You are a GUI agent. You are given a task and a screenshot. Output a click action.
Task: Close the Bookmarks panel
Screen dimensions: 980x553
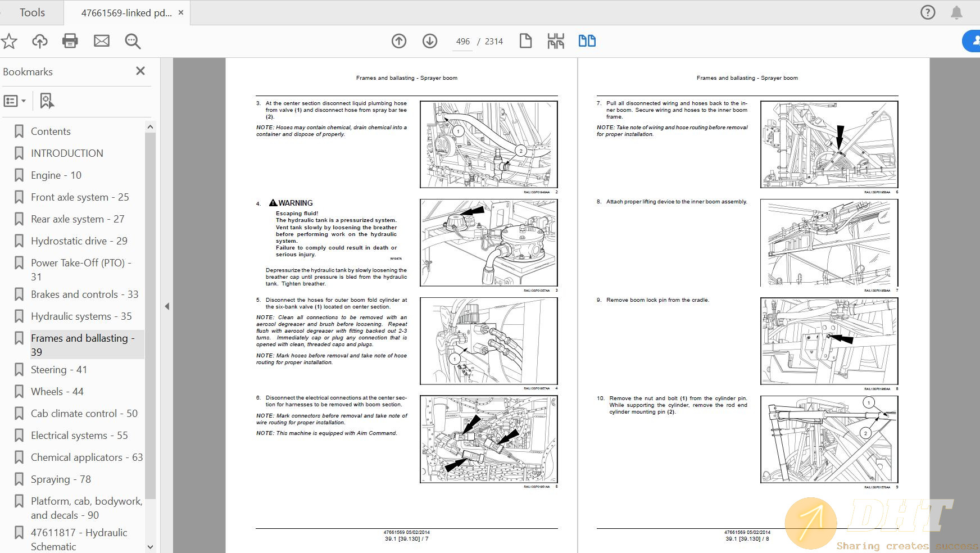point(140,71)
